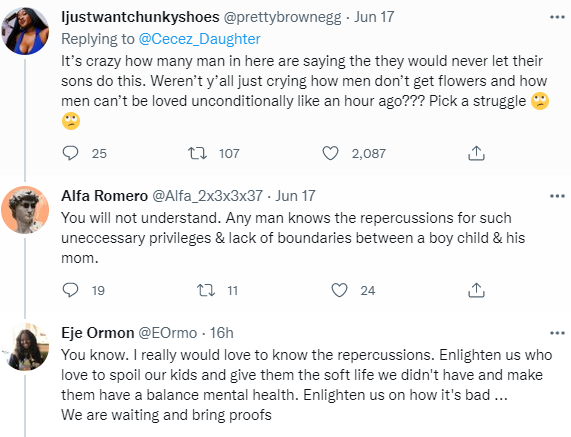Share Alfa Romero's tweet
The height and width of the screenshot is (437, 571).
(476, 290)
